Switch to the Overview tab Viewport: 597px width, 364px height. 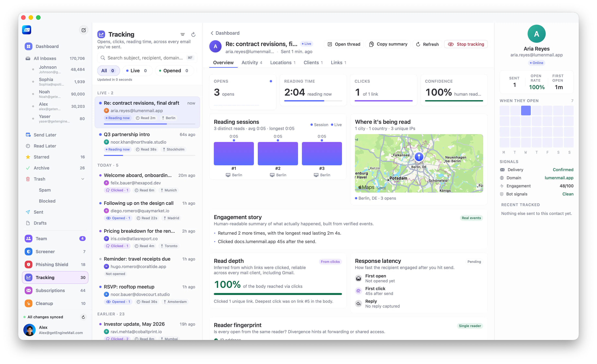pyautogui.click(x=223, y=62)
